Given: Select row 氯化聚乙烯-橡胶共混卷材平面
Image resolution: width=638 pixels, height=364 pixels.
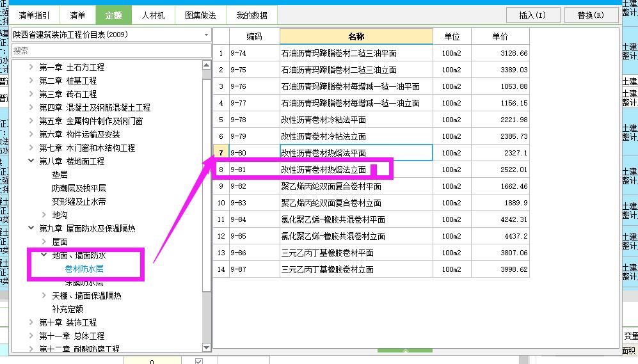Looking at the screenshot, I should click(371, 219).
